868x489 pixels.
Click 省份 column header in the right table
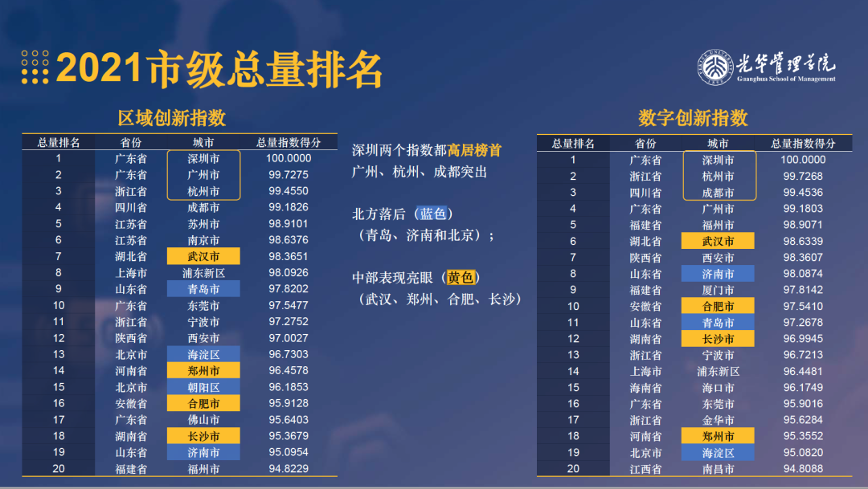point(645,144)
